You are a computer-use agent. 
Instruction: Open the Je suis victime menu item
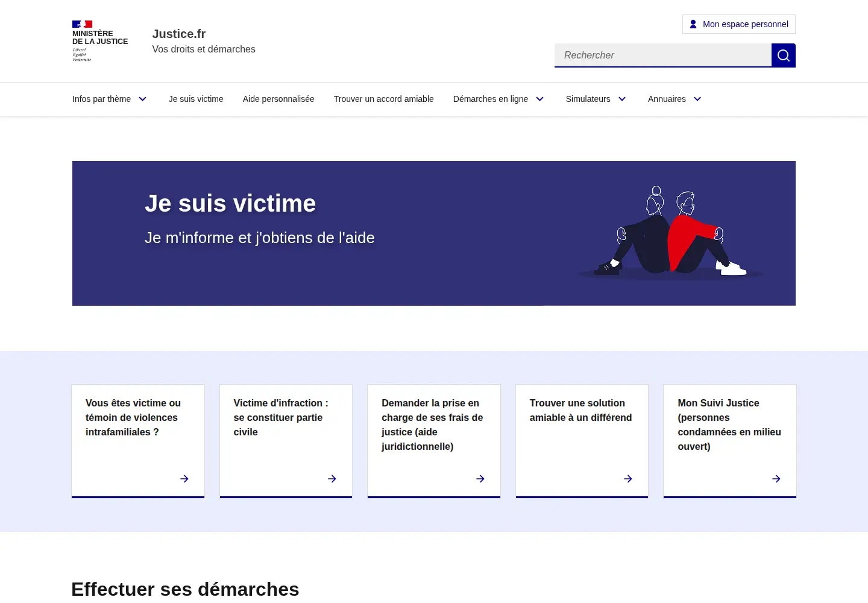pyautogui.click(x=196, y=99)
